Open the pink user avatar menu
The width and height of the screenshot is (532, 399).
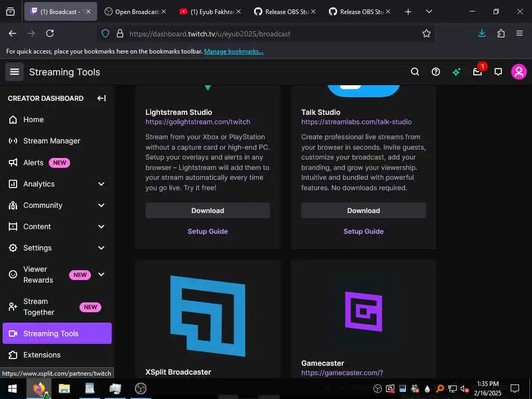click(519, 72)
